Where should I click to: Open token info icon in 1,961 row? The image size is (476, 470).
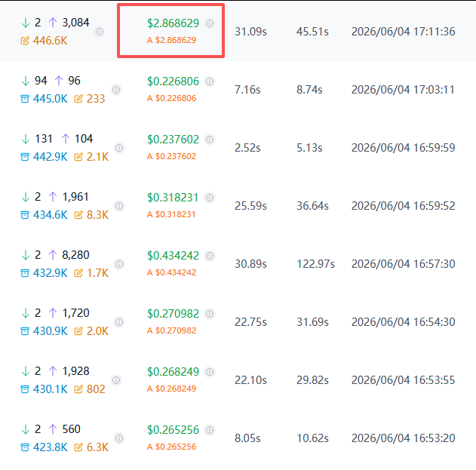[119, 206]
